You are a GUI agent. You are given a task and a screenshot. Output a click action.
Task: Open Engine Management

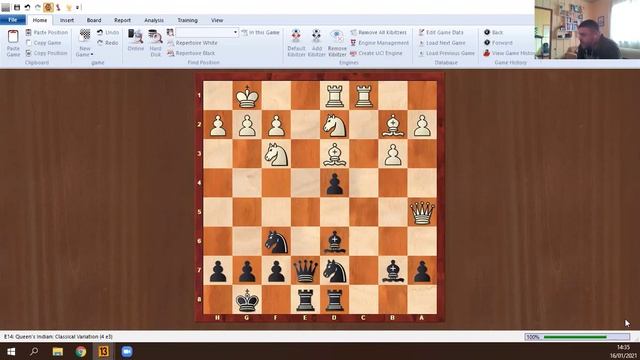click(379, 43)
